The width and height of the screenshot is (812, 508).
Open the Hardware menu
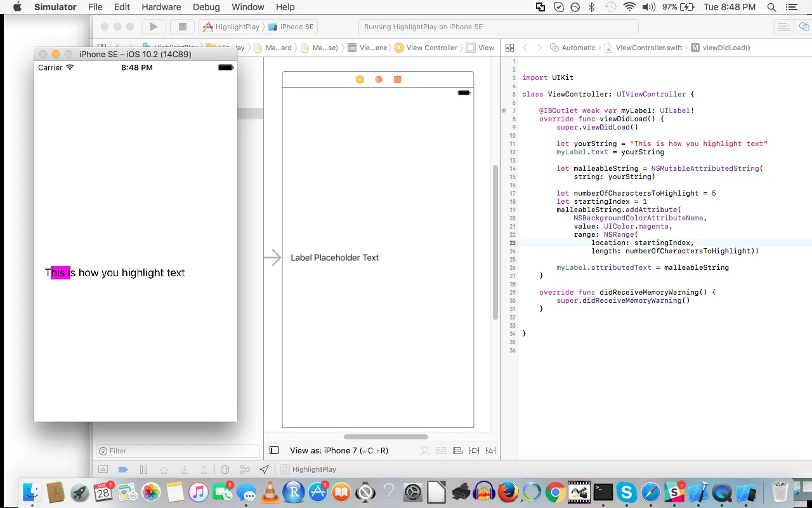tap(161, 7)
